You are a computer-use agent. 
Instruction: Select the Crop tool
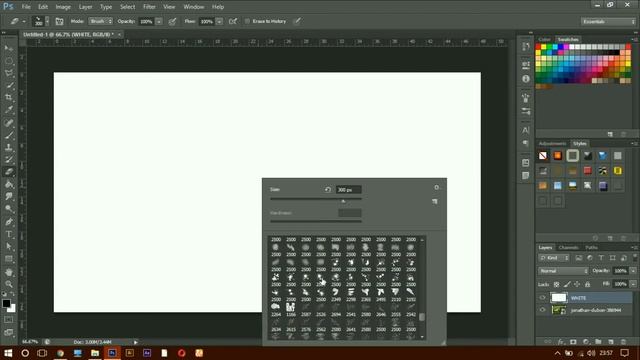(9, 98)
